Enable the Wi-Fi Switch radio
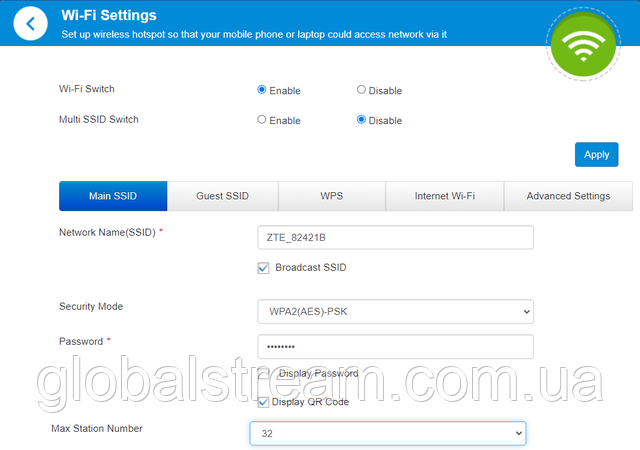640x450 pixels. point(262,89)
